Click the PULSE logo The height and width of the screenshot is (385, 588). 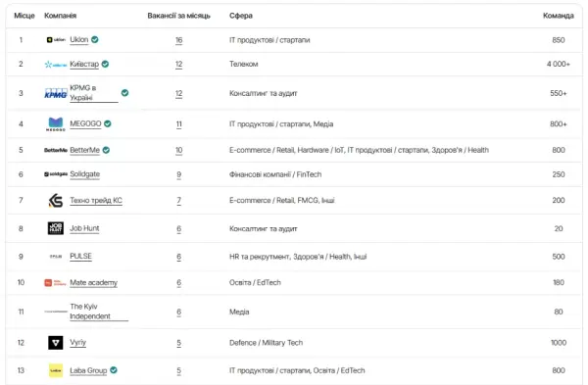[56, 257]
